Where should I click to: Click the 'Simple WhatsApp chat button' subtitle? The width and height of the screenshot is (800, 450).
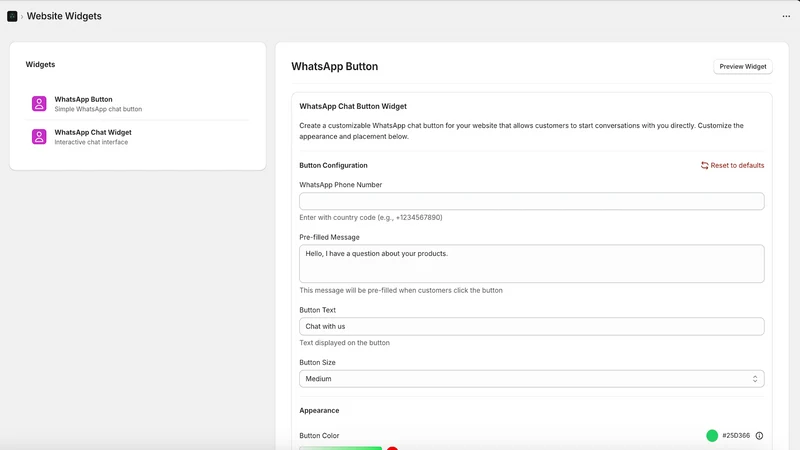point(98,109)
